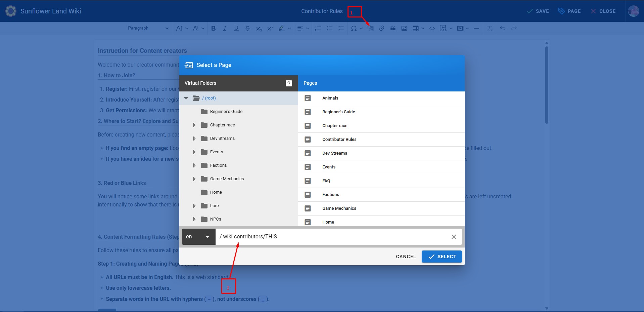Click the insert image toolbar icon
Image resolution: width=644 pixels, height=312 pixels.
[x=404, y=29]
